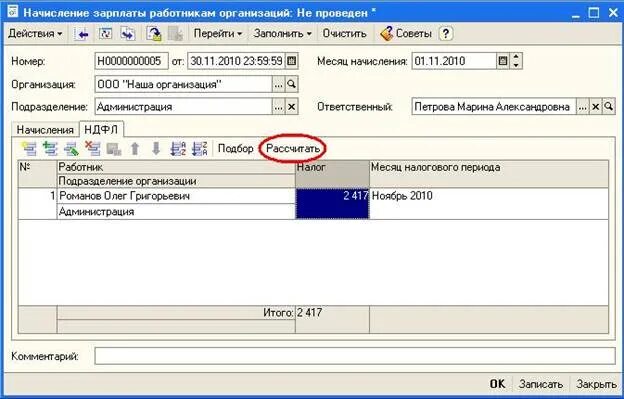Click the document date field 30.11.2010

point(236,61)
